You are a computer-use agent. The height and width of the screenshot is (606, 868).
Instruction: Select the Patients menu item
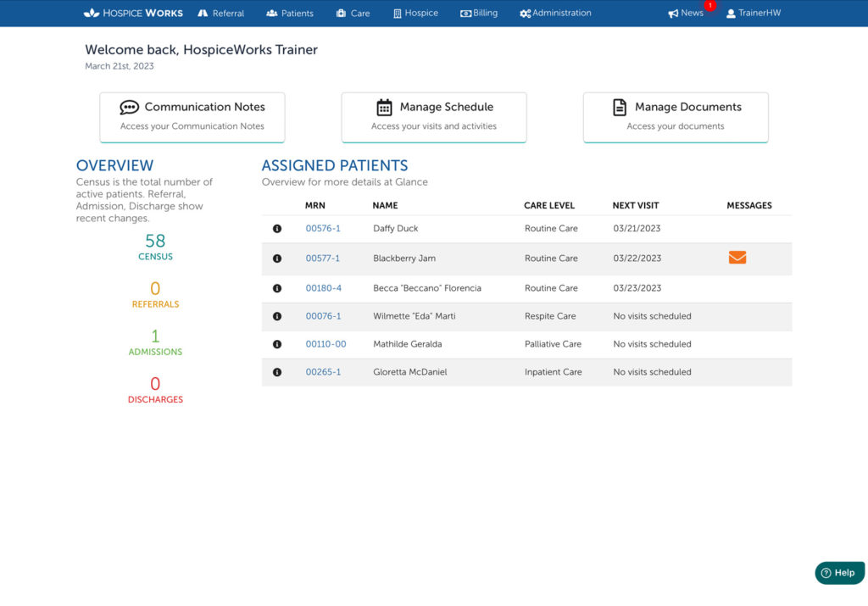click(290, 13)
